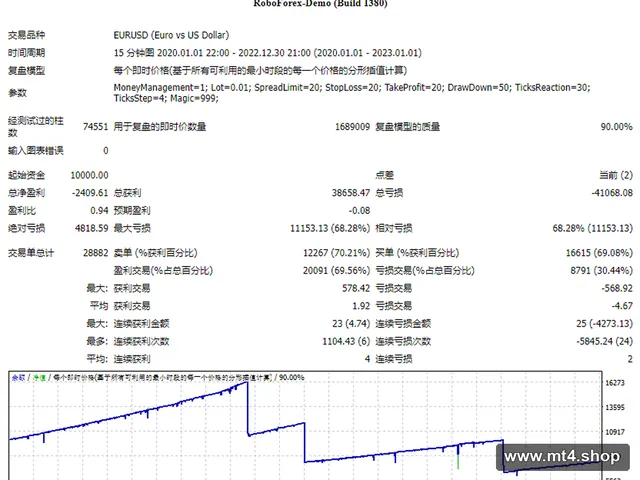This screenshot has width=640, height=480.
Task: Click the 交易品种 row label
Action: (27, 35)
